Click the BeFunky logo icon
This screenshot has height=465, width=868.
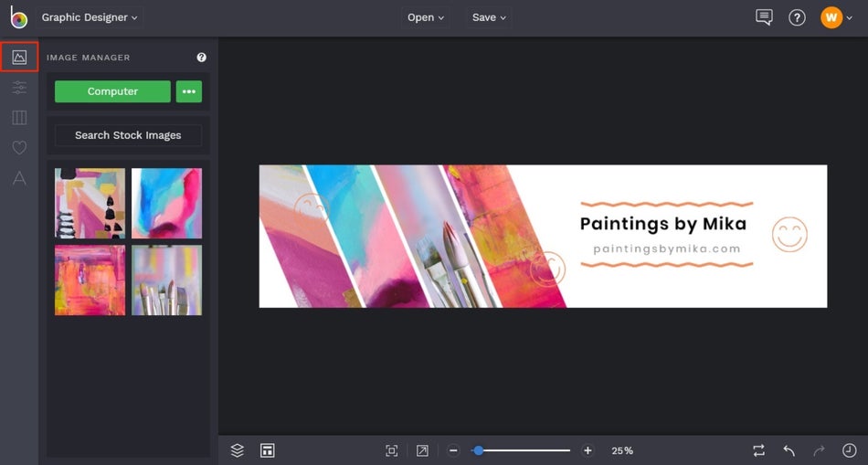(19, 17)
